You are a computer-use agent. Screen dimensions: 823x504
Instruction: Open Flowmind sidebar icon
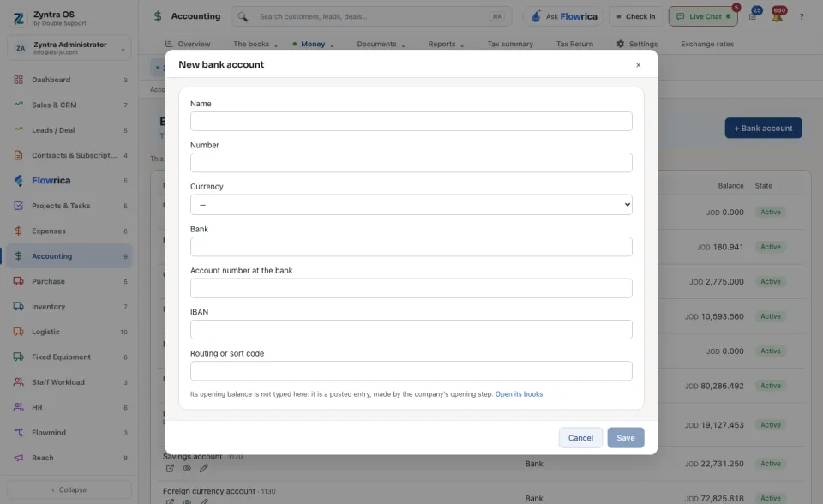[x=18, y=433]
